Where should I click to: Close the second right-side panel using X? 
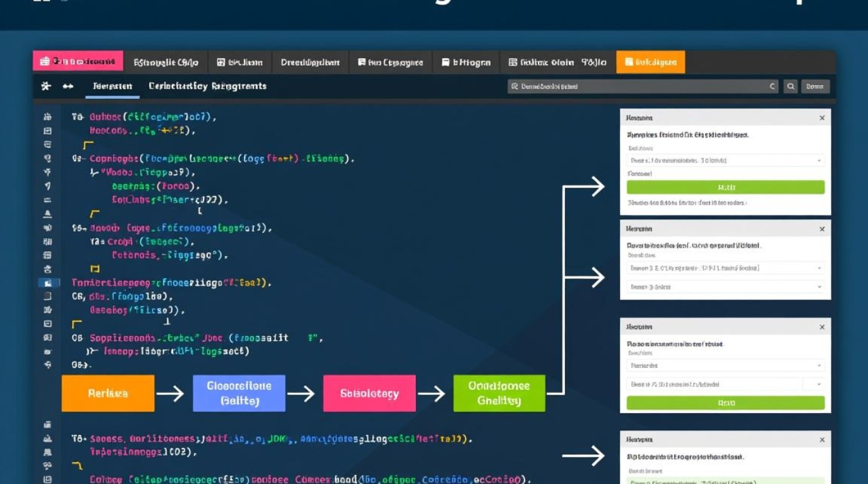coord(821,229)
